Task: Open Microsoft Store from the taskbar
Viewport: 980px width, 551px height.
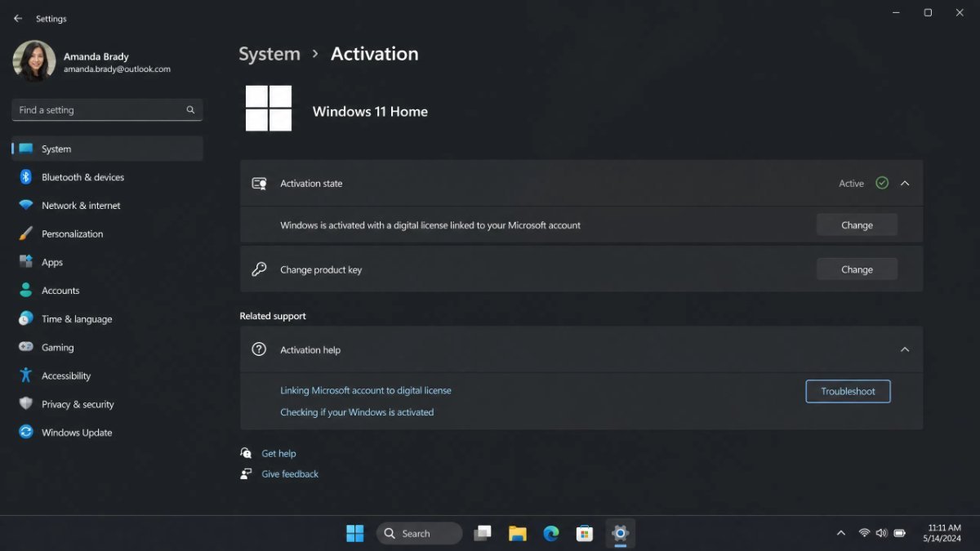Action: pyautogui.click(x=585, y=533)
